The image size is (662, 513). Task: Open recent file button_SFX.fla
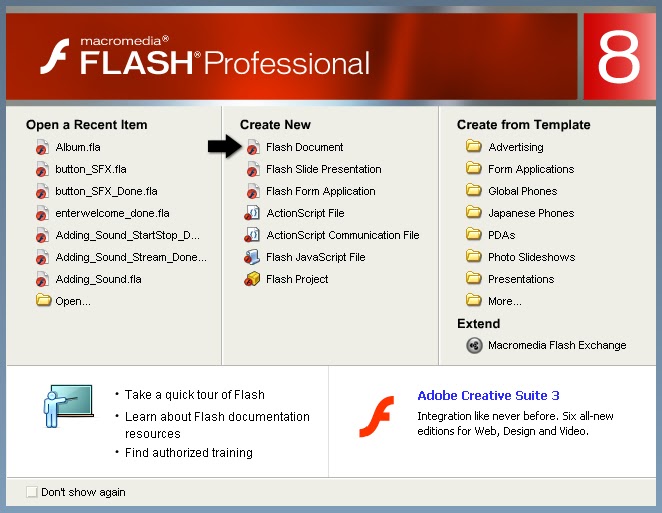tap(91, 169)
